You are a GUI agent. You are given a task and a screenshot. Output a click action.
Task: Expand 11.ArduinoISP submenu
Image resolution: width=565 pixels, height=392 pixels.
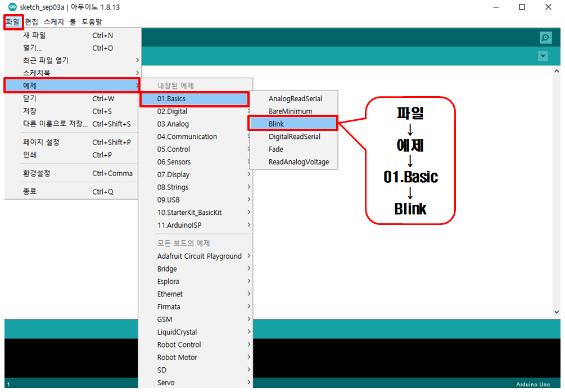point(196,225)
